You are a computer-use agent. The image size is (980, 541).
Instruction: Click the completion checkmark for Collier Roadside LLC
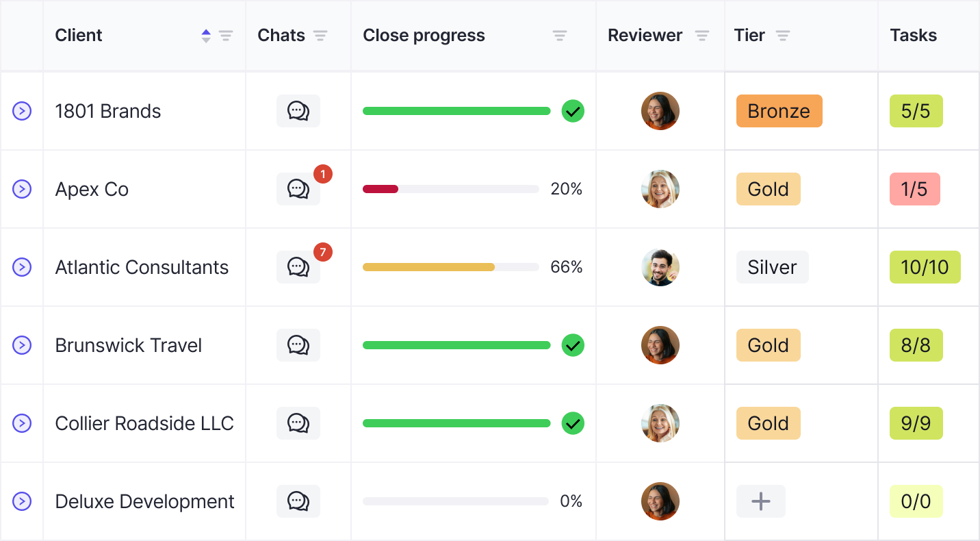tap(573, 423)
